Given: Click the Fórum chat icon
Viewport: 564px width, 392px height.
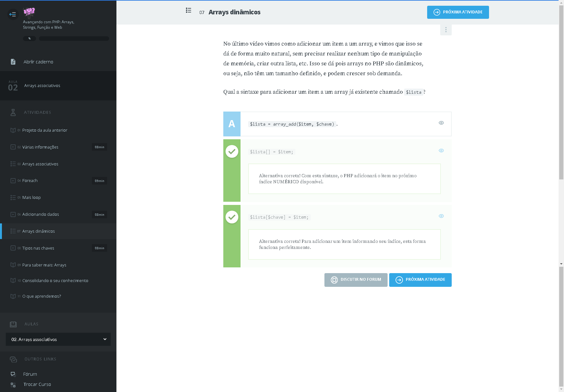Looking at the screenshot, I should [x=13, y=374].
